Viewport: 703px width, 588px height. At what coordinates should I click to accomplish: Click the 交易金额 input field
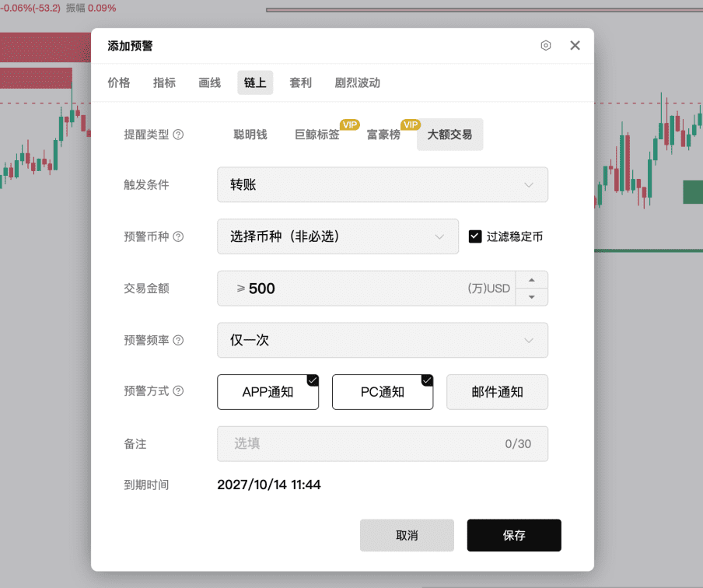tap(366, 289)
